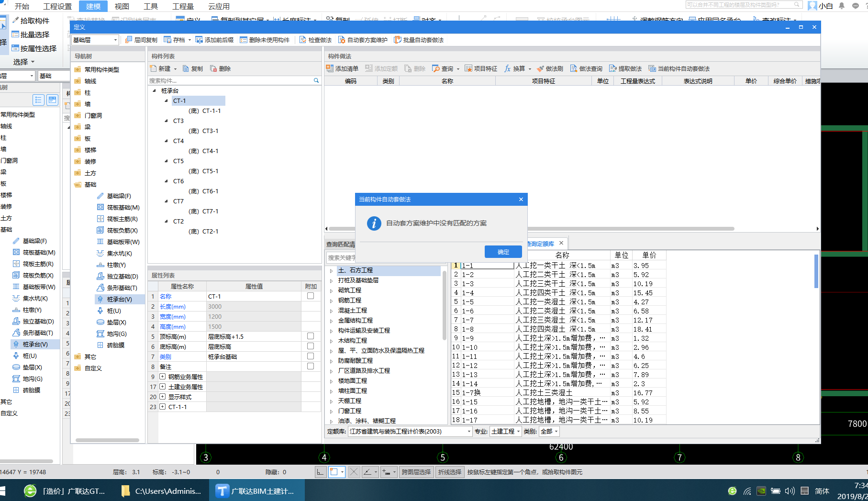The width and height of the screenshot is (868, 501).
Task: Click horizontal scrollbar in 构件做法 table
Action: pos(531,229)
